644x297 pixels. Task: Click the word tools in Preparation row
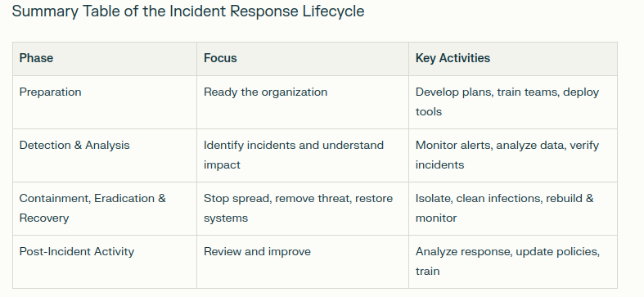tap(428, 112)
